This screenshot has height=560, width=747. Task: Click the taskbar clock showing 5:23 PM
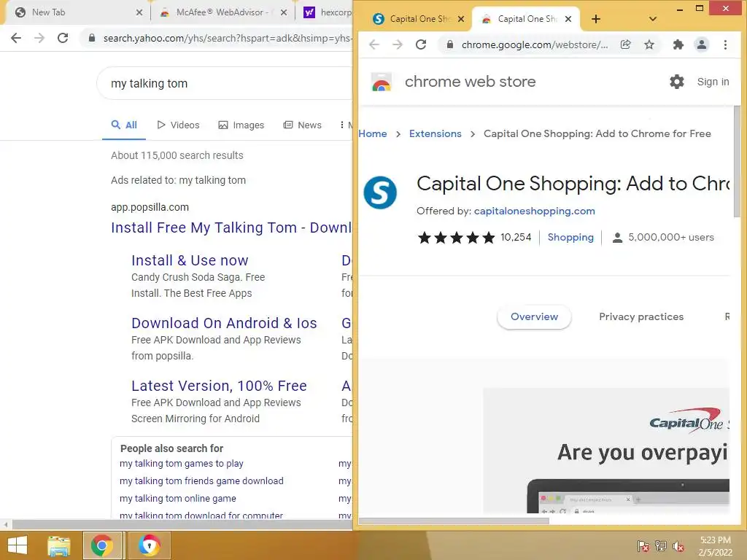[715, 546]
